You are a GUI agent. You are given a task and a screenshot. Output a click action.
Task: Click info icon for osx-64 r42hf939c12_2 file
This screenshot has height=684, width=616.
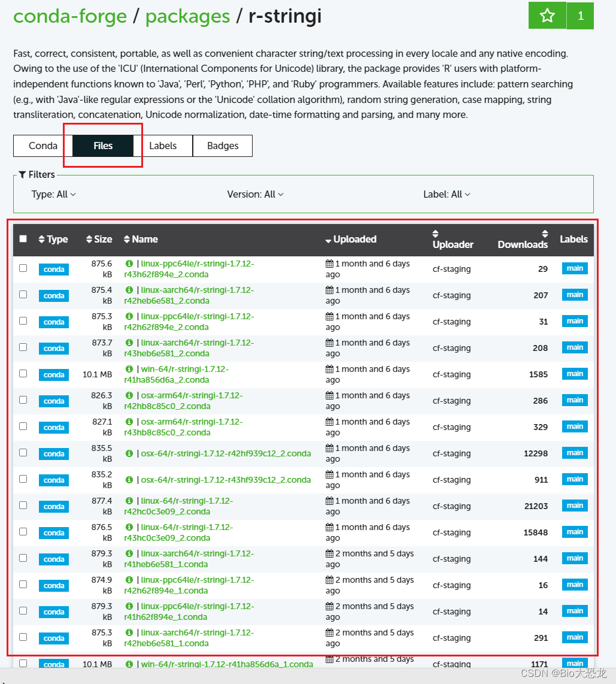click(129, 453)
